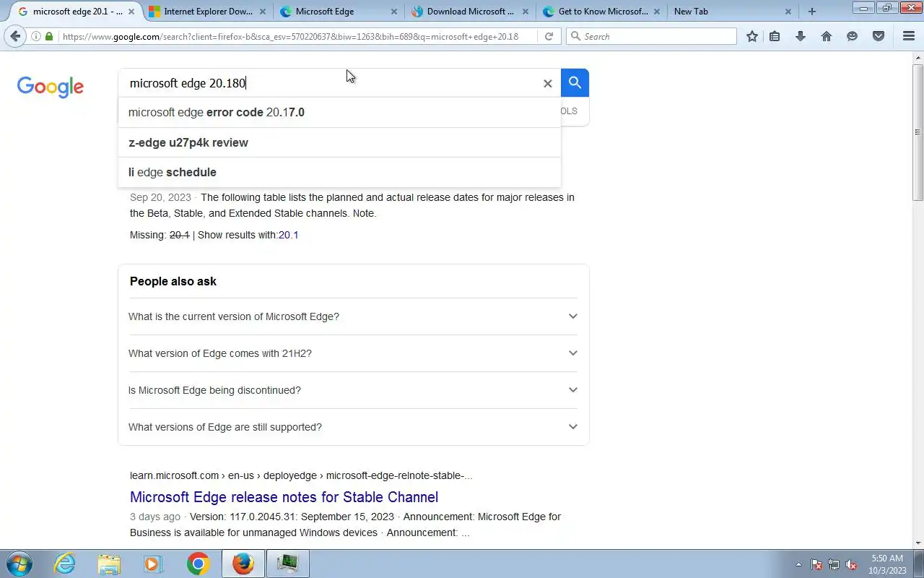The height and width of the screenshot is (578, 924).
Task: Switch to the New Tab tab
Action: pos(733,12)
